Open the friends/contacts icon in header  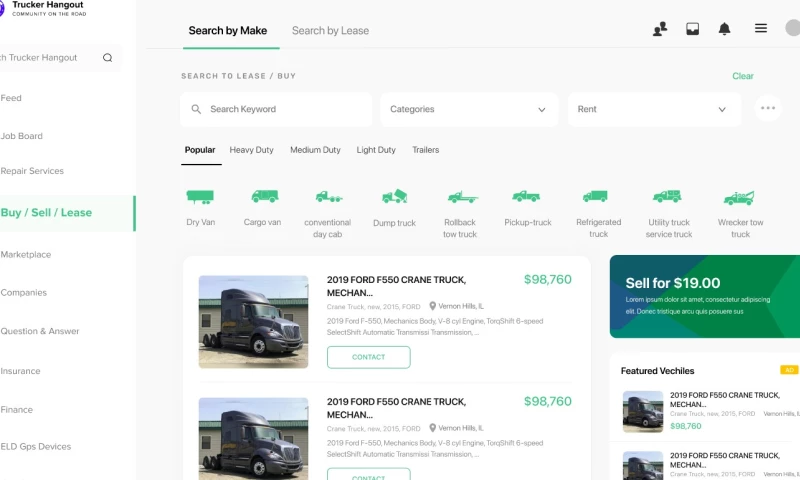pos(660,29)
